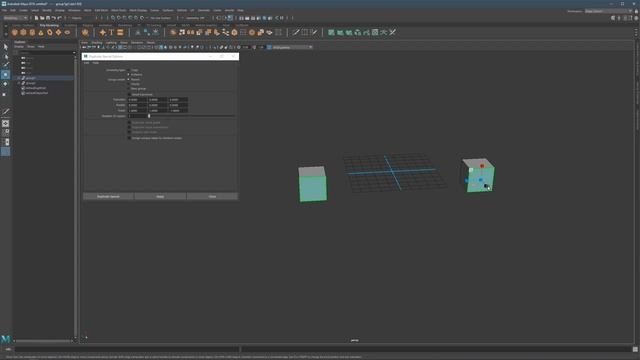This screenshot has height=360, width=640.
Task: Select New group under Group under
Action: [129, 89]
